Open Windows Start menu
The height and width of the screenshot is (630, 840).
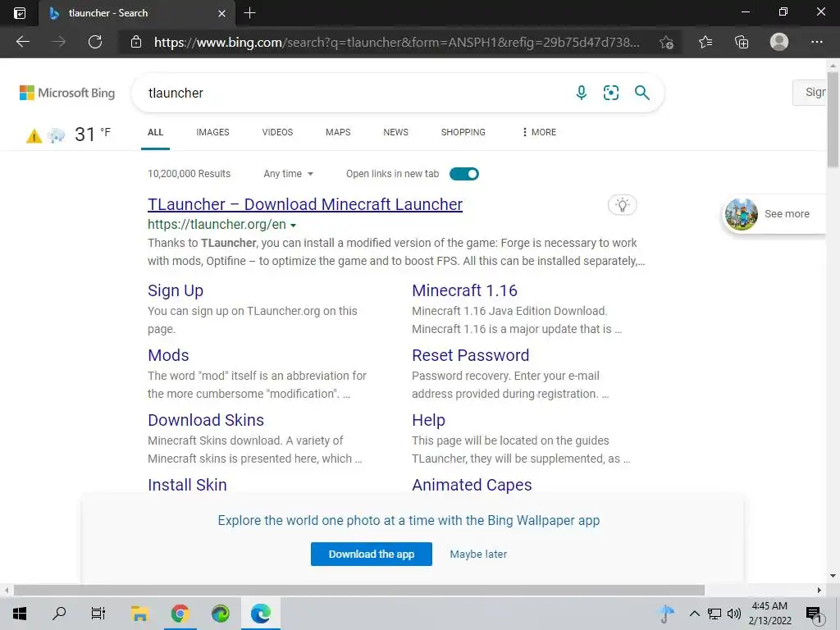click(20, 614)
